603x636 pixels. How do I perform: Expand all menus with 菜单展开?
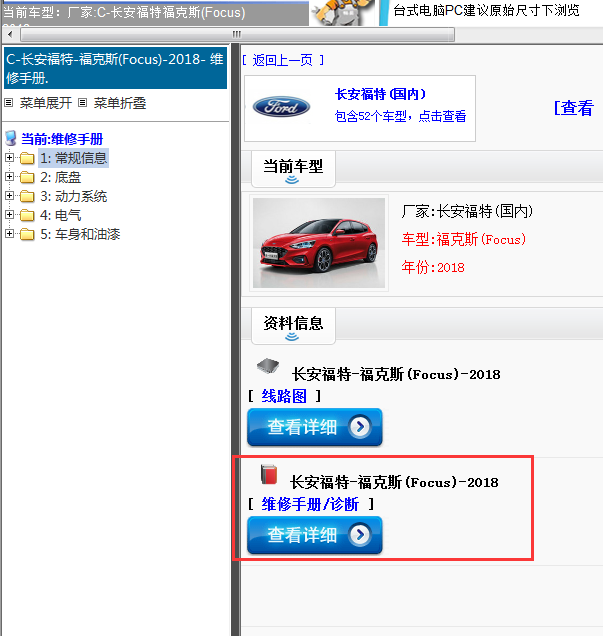(45, 103)
